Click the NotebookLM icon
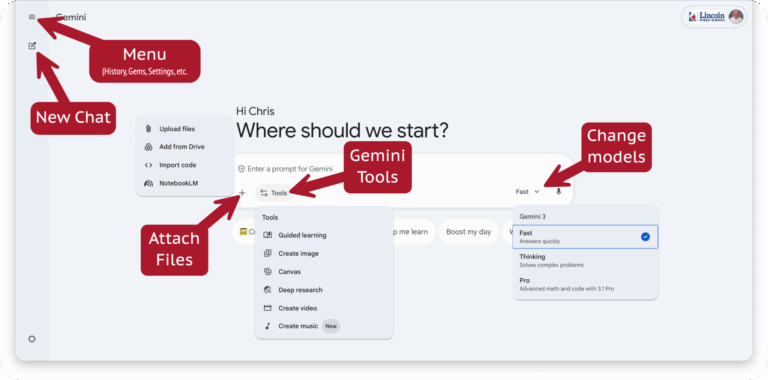768x380 pixels. [148, 184]
